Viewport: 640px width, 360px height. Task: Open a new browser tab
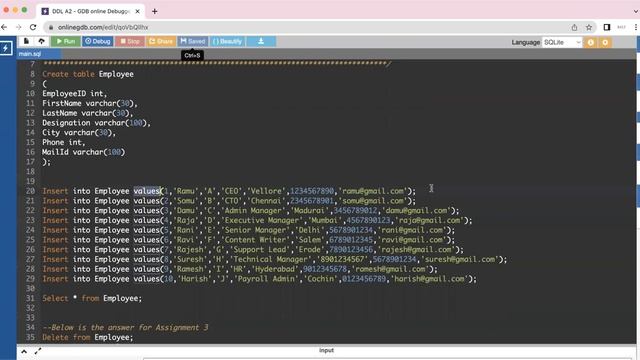click(155, 11)
